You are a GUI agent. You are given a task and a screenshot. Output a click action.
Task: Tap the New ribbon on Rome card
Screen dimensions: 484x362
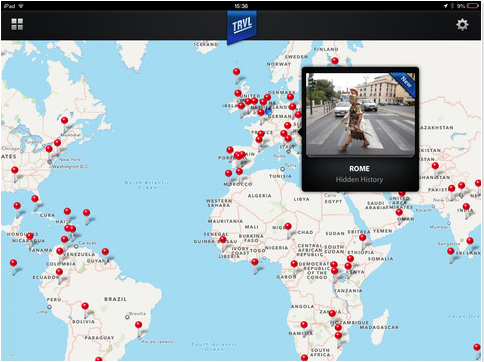[405, 83]
